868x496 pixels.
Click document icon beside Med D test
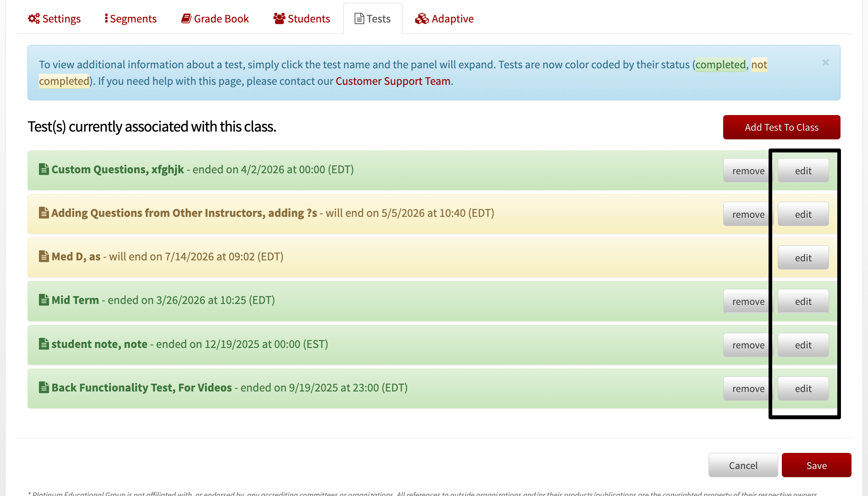point(44,256)
